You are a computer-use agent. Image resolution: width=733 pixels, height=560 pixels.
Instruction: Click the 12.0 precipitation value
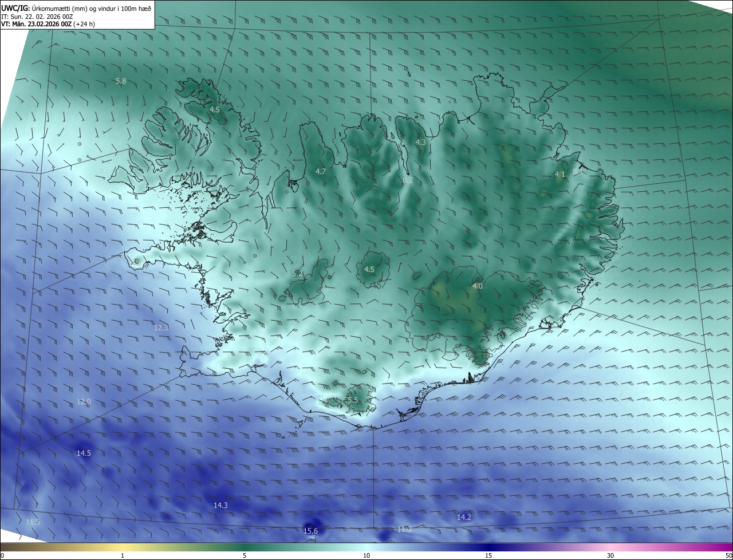[x=84, y=402]
